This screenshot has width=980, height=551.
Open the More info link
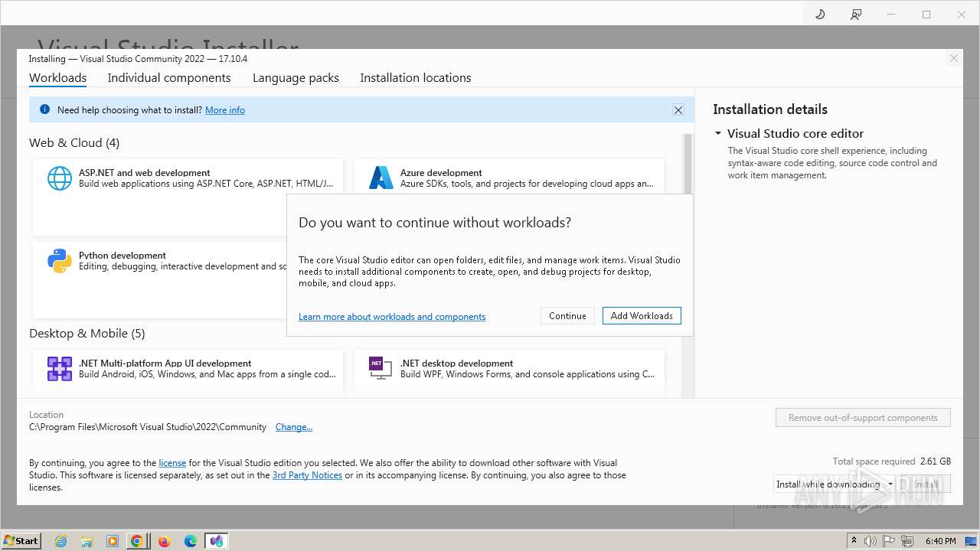pyautogui.click(x=225, y=110)
